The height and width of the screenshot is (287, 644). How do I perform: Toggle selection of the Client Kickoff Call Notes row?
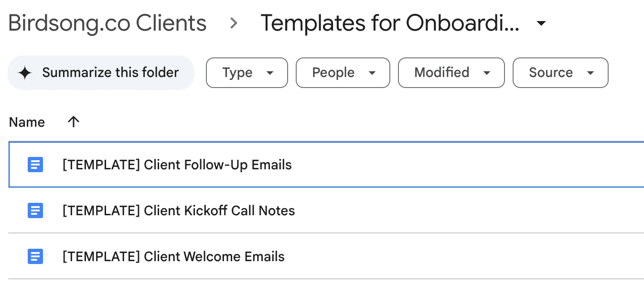(x=191, y=210)
